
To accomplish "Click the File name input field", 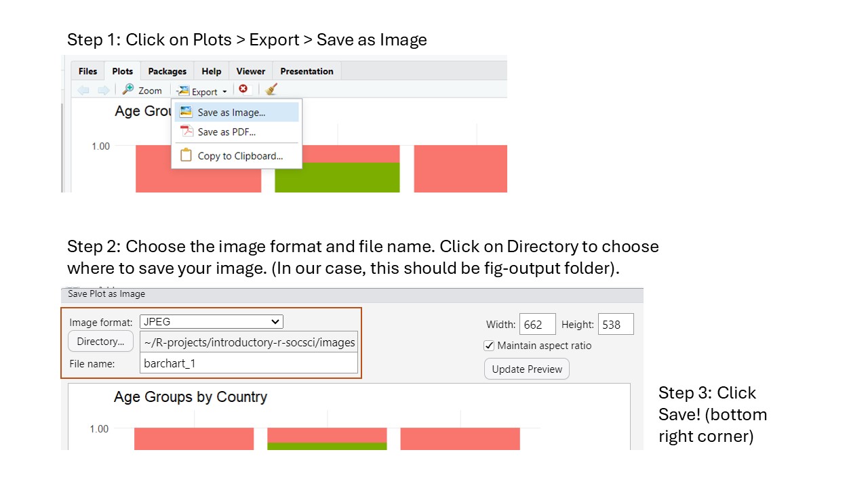I will (x=248, y=363).
